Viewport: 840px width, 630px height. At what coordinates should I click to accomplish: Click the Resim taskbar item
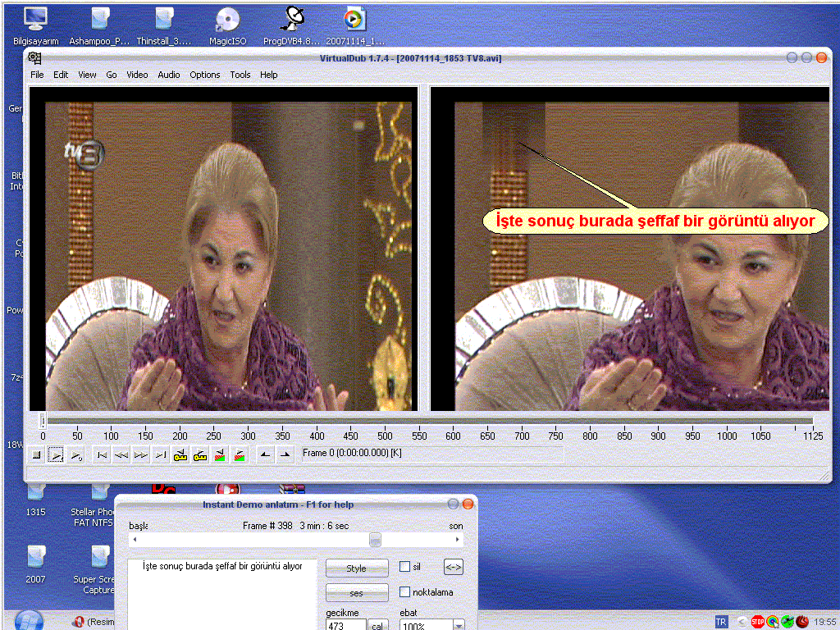click(92, 622)
